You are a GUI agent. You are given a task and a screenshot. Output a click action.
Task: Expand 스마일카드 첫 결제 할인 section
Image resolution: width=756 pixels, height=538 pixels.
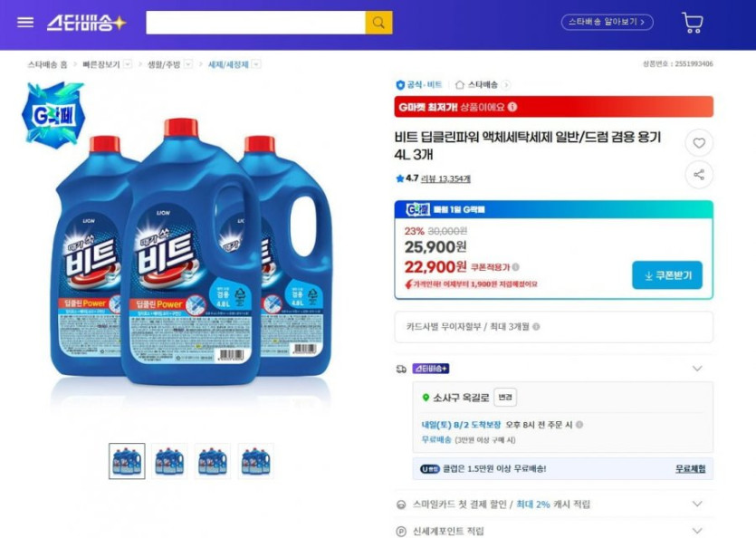point(697,504)
